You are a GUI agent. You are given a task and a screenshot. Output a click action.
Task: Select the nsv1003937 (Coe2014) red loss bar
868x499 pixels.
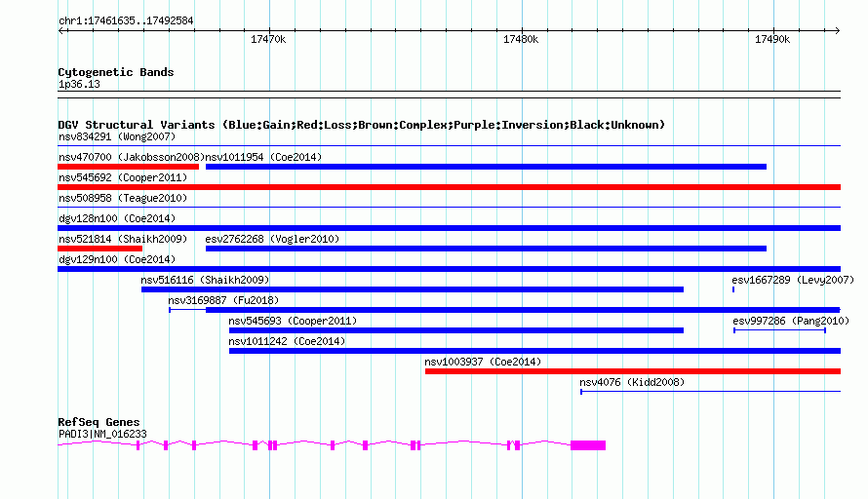point(633,371)
